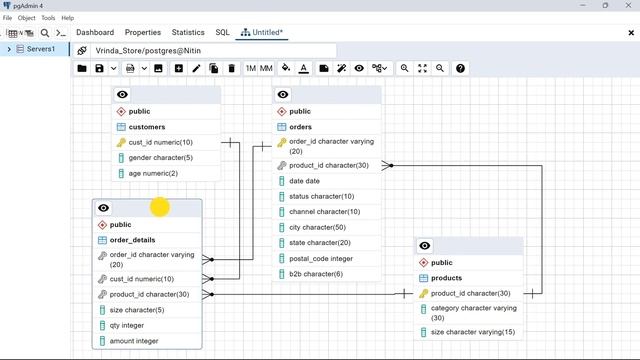
Task: Auto align diagram with magic wand
Action: [342, 68]
